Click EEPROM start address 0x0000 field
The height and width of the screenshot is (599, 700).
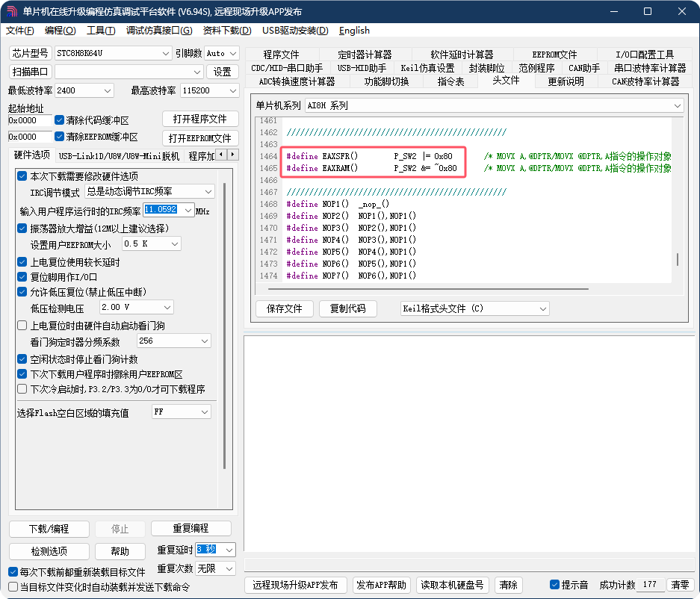(x=29, y=137)
